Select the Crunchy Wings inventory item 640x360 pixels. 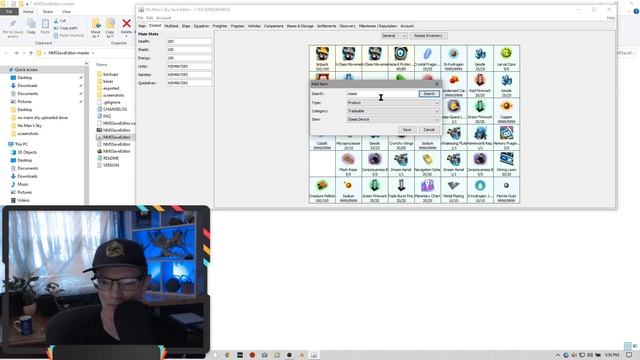point(401,143)
